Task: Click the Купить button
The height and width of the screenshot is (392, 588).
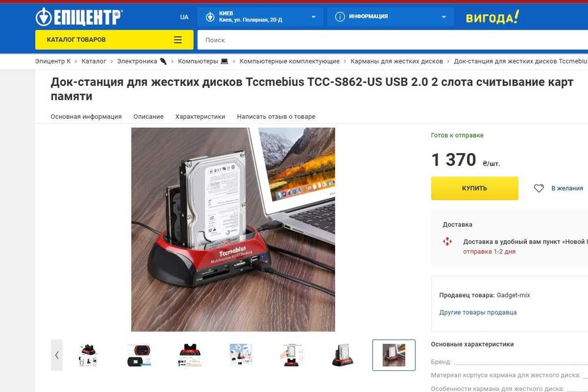Action: click(475, 188)
